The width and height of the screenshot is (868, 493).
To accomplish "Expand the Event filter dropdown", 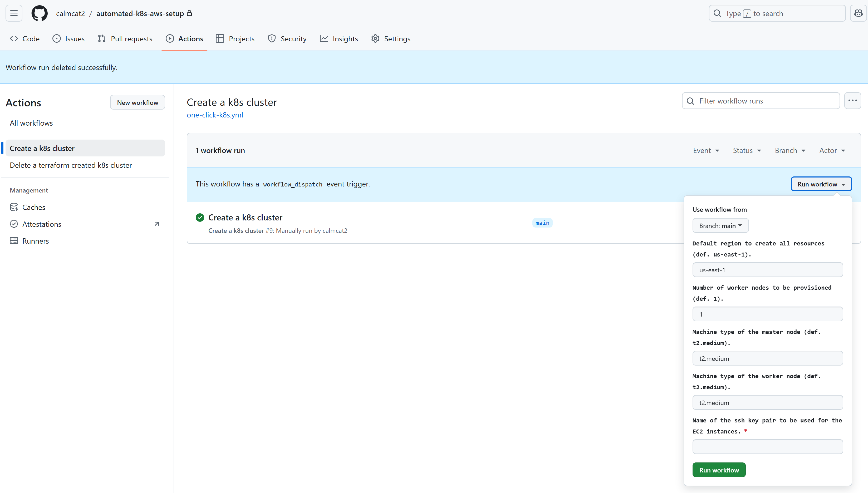I will click(x=706, y=150).
